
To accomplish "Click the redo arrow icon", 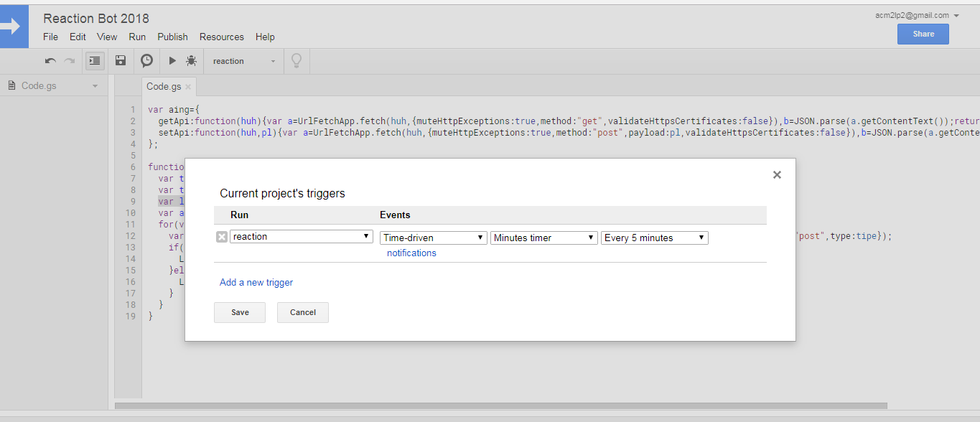I will (x=70, y=61).
